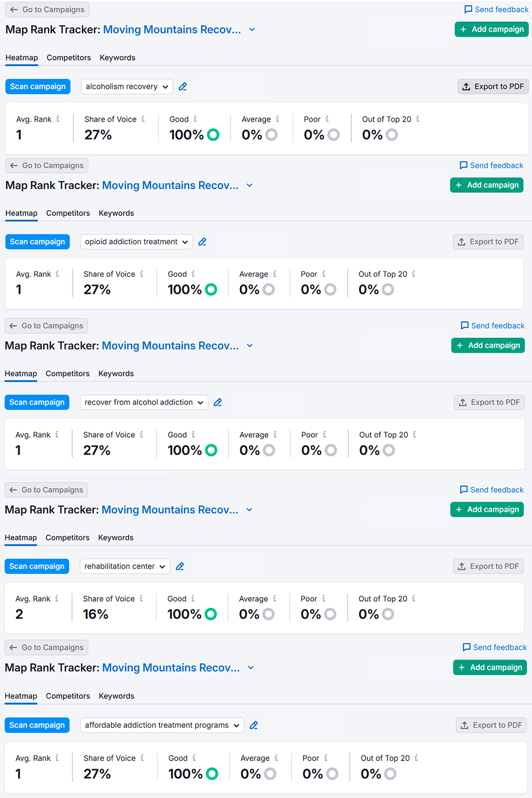
Task: Open Keywords tab above affordable addiction treatment panel
Action: click(x=116, y=696)
